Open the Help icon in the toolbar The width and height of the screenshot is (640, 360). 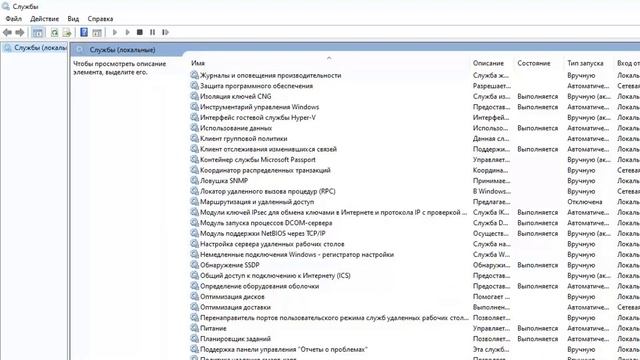tap(84, 32)
